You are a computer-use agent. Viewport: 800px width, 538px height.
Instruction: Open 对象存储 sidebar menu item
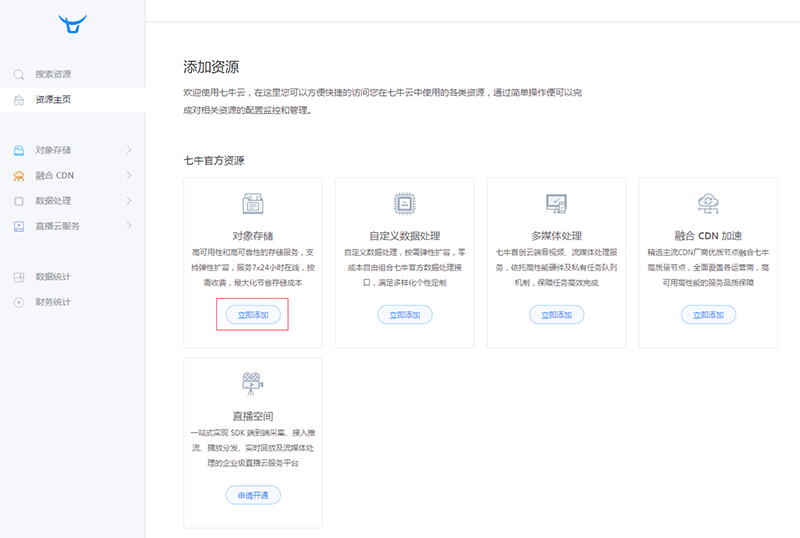tap(72, 150)
